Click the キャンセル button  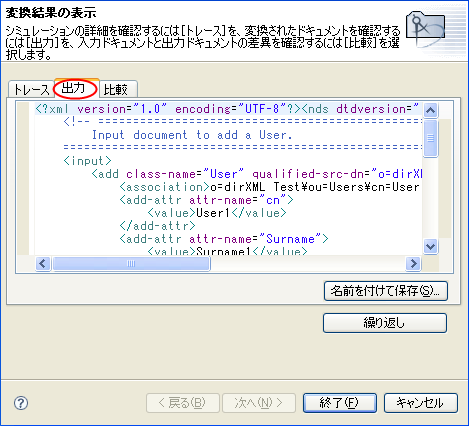[421, 403]
